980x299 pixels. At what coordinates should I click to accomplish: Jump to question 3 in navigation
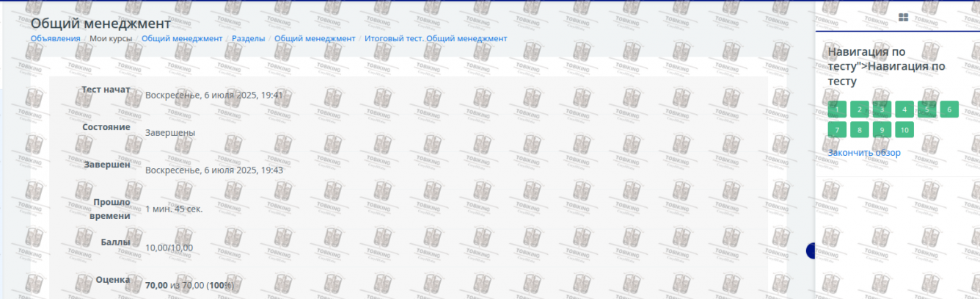click(x=882, y=109)
